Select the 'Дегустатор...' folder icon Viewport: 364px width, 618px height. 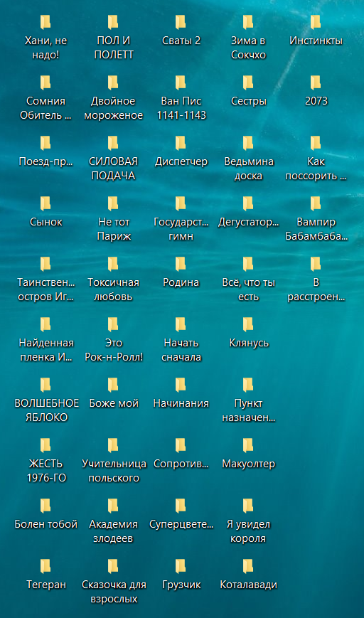[x=248, y=204]
